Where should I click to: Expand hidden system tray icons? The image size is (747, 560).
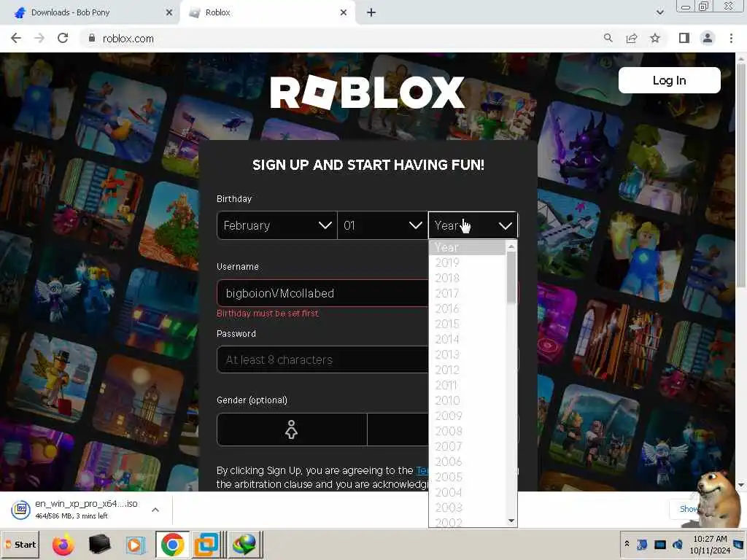coord(627,544)
